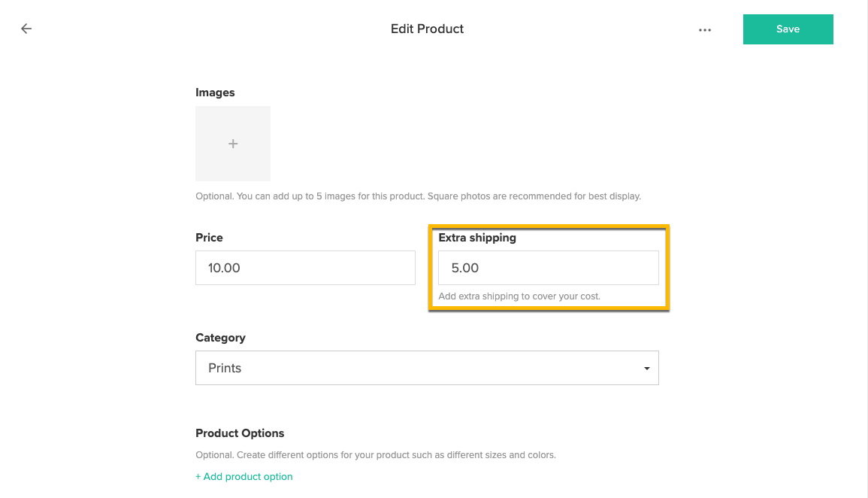Click the plus icon to add an image
This screenshot has width=868, height=498.
click(233, 144)
